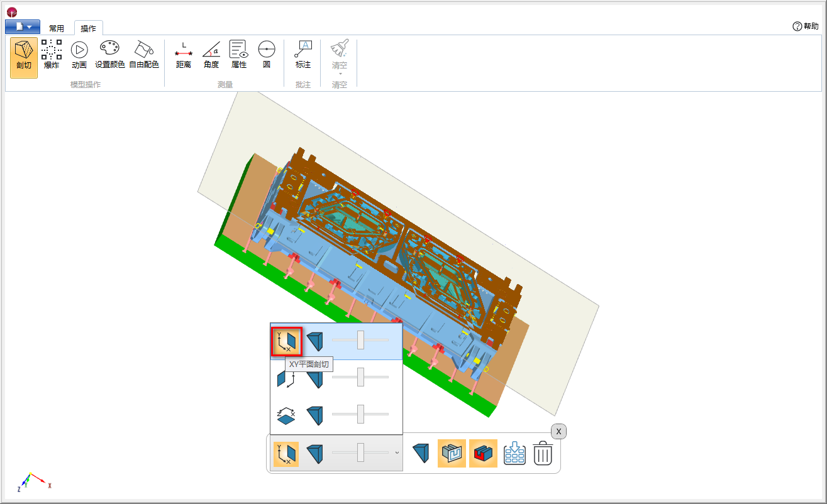Screen dimensions: 827x504
Task: Click the wedge icon beside bottom bar slider
Action: 315,454
